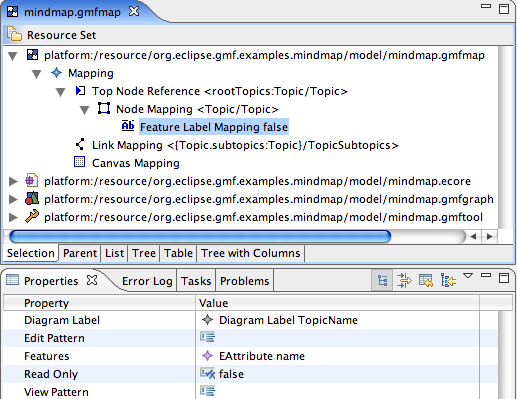Expand the mindmap.ecore resource node
Screen dimensions: 517x399
tap(13, 181)
